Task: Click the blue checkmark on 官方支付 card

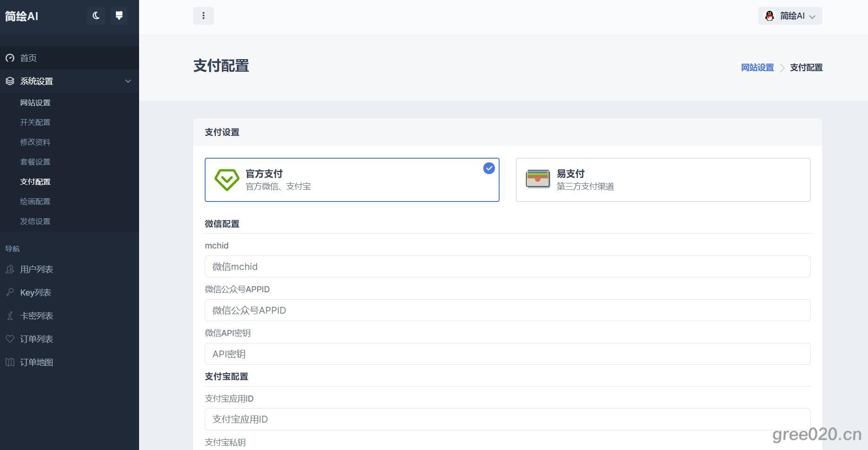Action: 489,168
